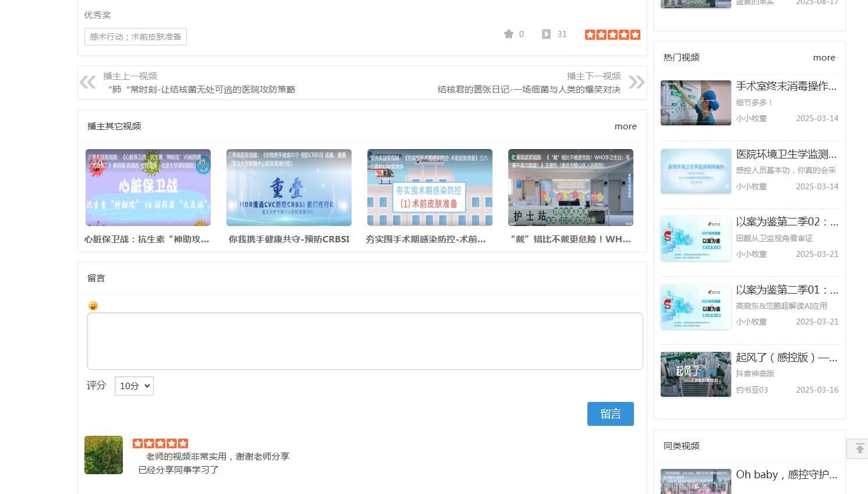Click the 起风了感控版 video thumbnail

(x=696, y=374)
